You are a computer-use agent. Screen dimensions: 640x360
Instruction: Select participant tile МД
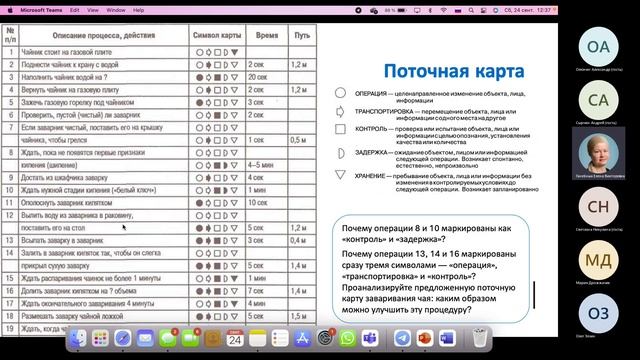(x=598, y=260)
